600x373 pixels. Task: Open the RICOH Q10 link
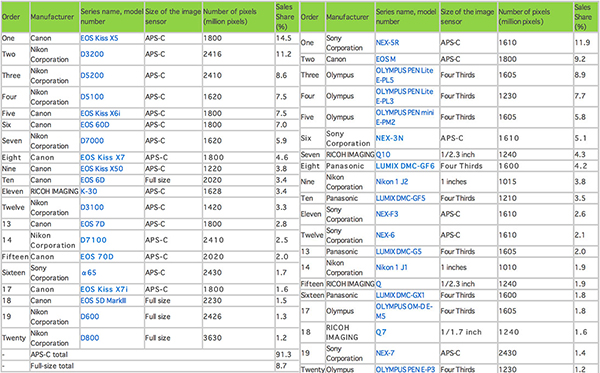coord(383,155)
